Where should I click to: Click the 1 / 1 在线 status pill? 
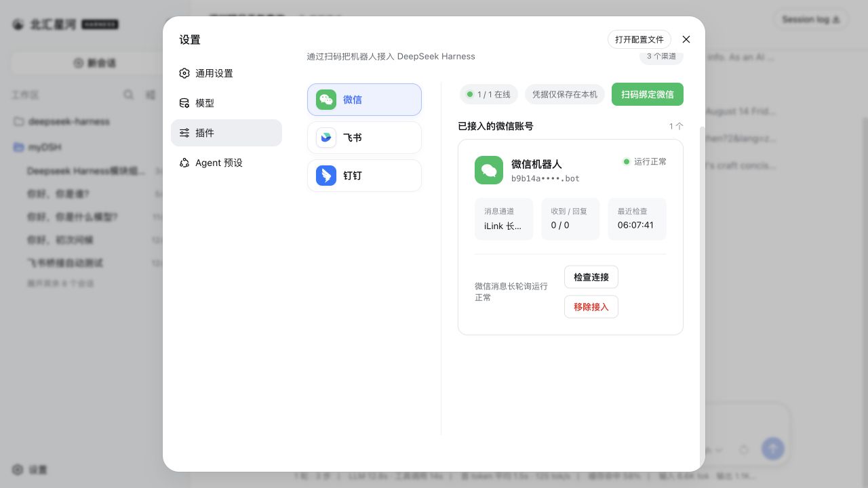pos(488,94)
